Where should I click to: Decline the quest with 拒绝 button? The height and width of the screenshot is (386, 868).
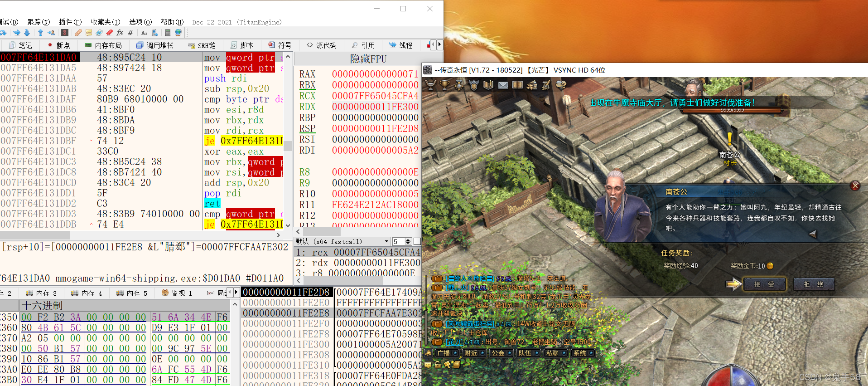814,284
